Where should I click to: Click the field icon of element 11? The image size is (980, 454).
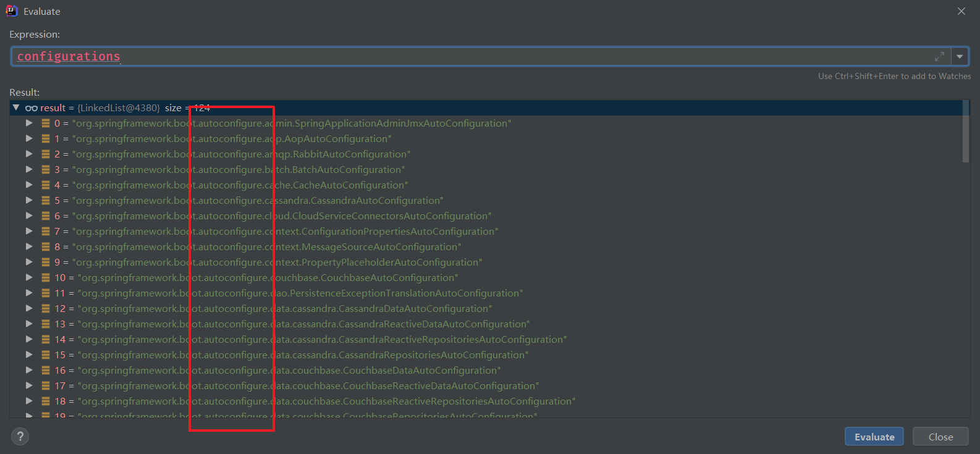(46, 293)
